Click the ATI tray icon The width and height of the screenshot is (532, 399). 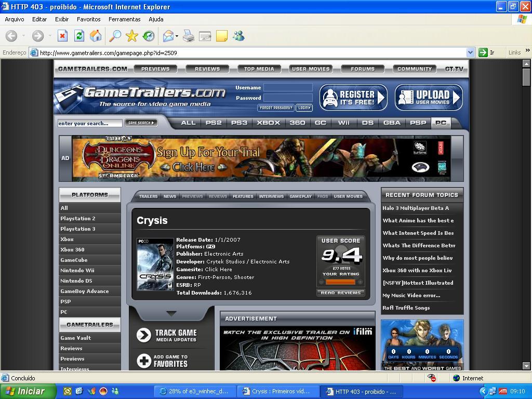pyautogui.click(x=503, y=391)
